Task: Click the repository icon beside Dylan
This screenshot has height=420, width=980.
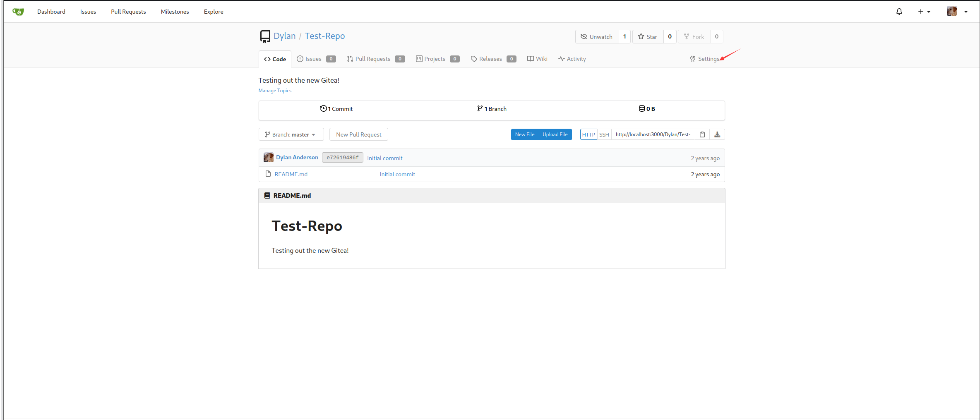Action: pyautogui.click(x=265, y=36)
